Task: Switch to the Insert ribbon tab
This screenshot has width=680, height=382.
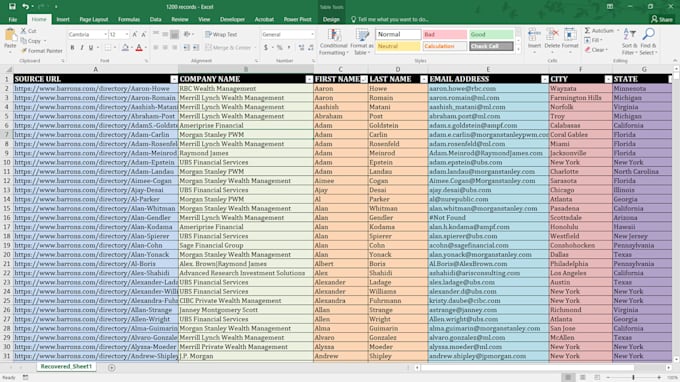Action: [63, 20]
